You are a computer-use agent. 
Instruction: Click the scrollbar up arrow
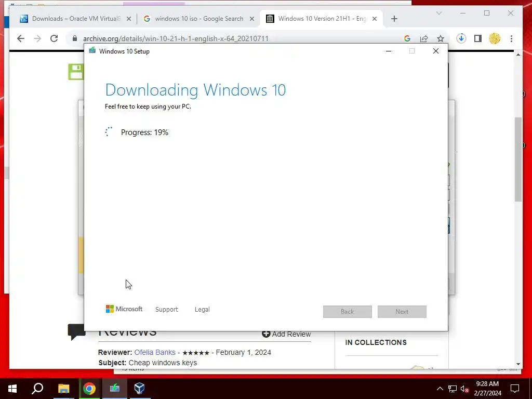click(518, 55)
